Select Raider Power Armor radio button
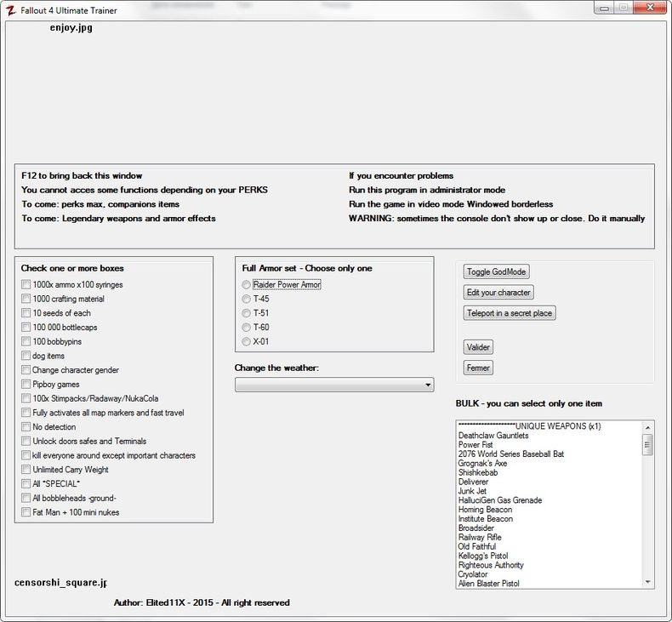672x622 pixels. [246, 285]
